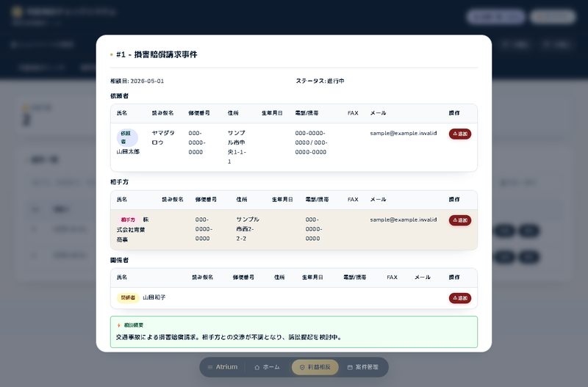Screen dimensions: 588x387
Task: Click the postal code in 相手方 row
Action: point(204,229)
